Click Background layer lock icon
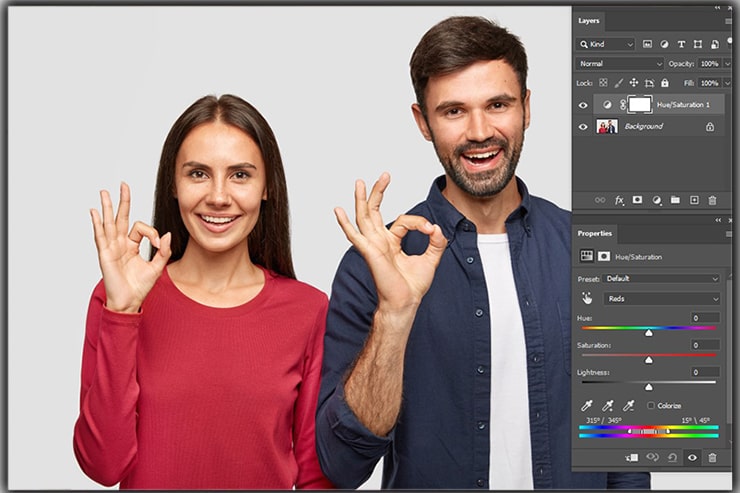This screenshot has width=740, height=493. pyautogui.click(x=710, y=126)
